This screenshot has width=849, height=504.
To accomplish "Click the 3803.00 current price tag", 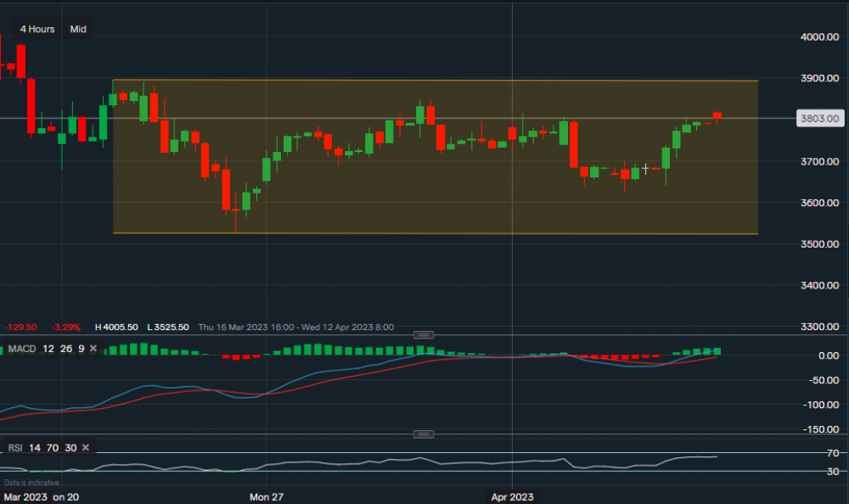I will 820,119.
